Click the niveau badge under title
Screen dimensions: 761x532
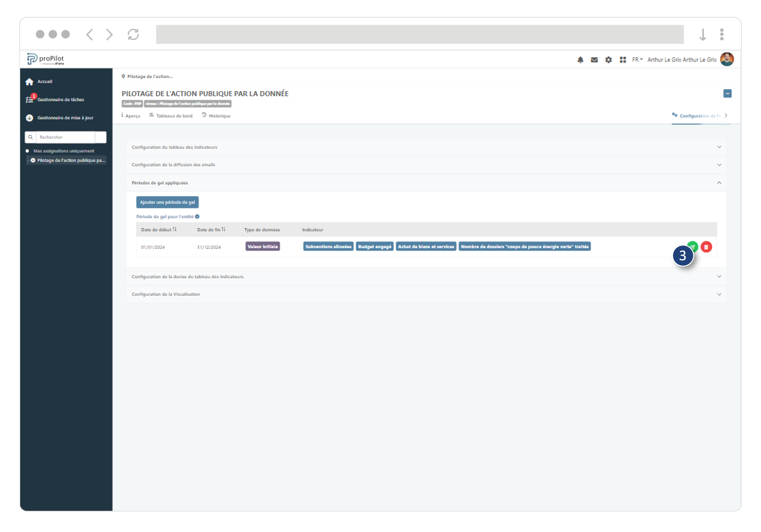point(187,104)
